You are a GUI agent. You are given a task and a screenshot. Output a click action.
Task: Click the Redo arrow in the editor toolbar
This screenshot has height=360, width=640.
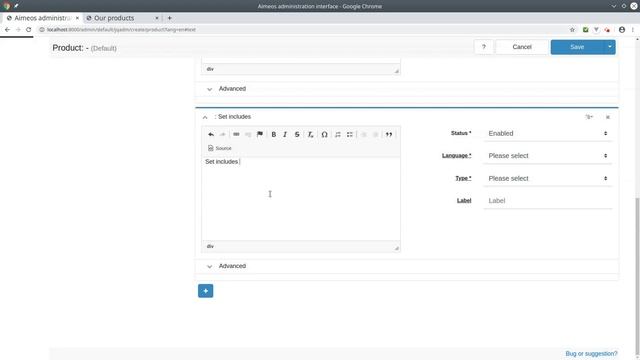(222, 134)
